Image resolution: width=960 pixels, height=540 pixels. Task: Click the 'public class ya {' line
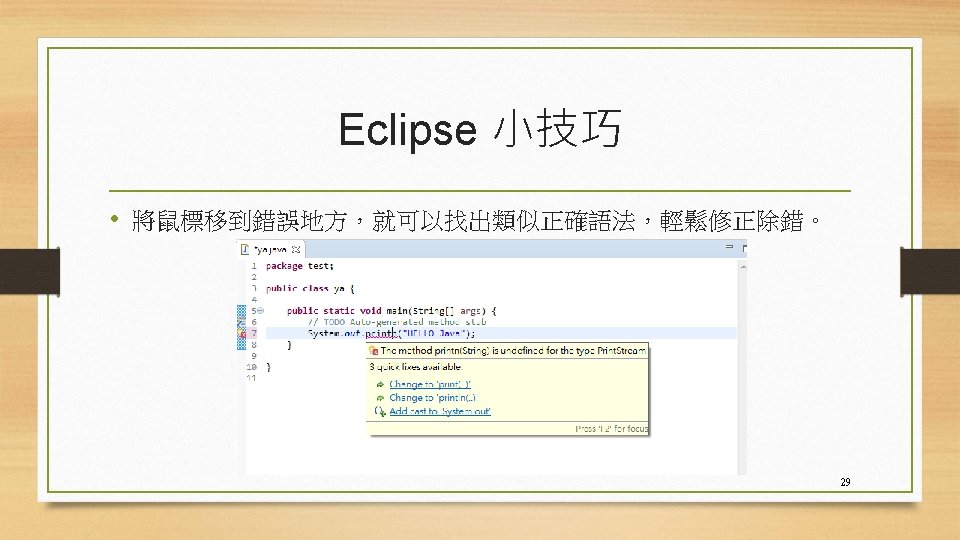310,288
